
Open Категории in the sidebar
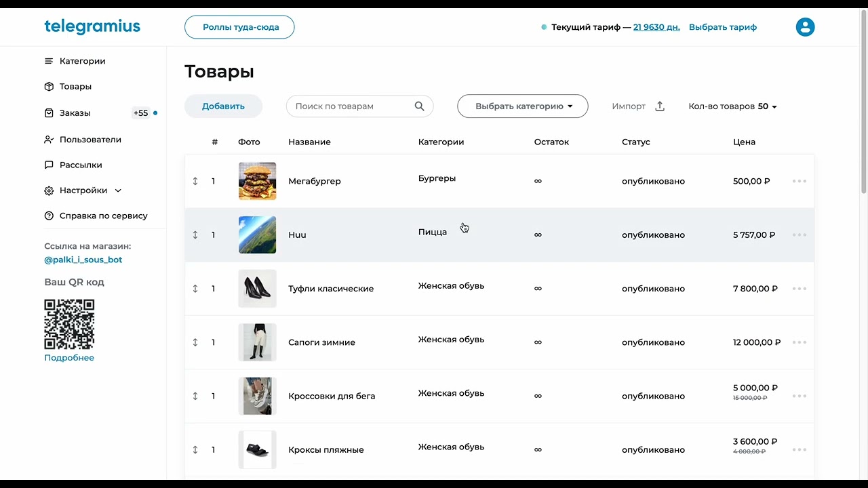(82, 61)
